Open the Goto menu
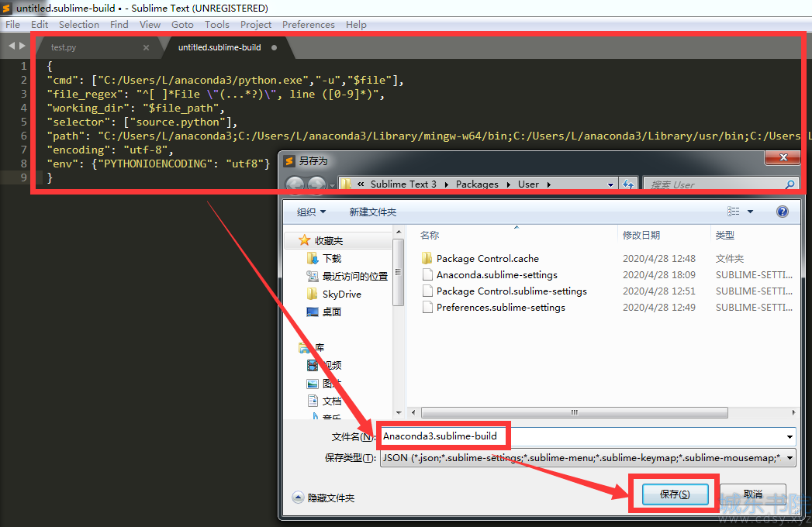 pos(182,24)
